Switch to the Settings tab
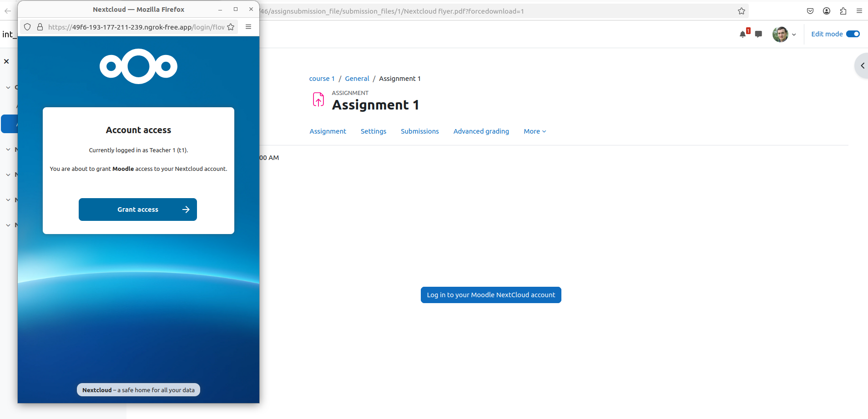Viewport: 868px width, 419px height. pos(373,131)
